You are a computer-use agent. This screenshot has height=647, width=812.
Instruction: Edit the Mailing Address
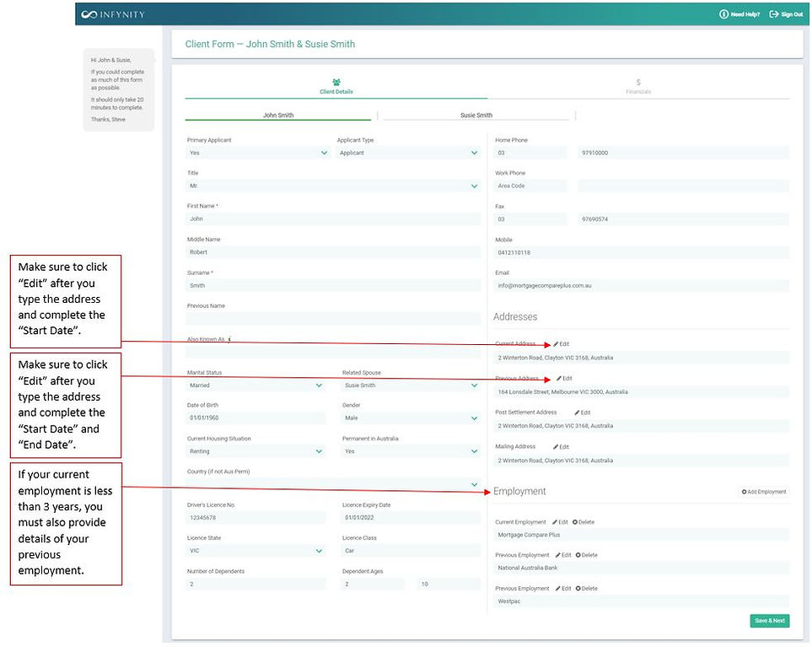point(561,446)
